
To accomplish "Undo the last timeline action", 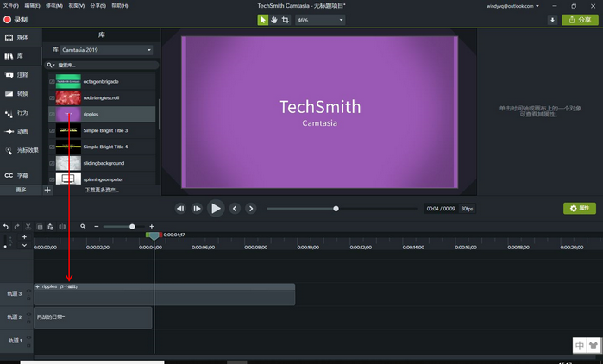I will [x=6, y=227].
